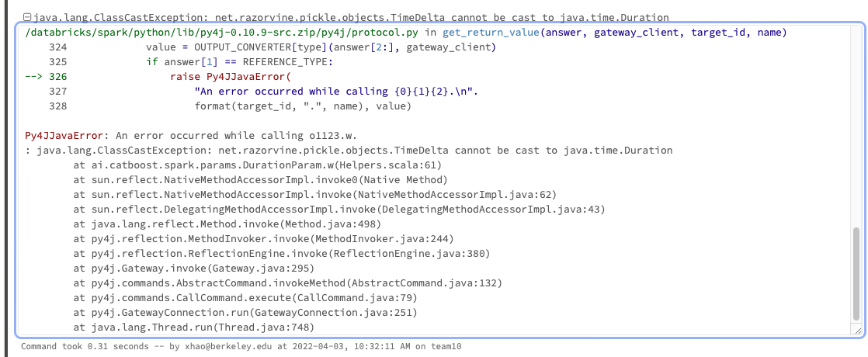Click the CallCommand.execute stack frame
This screenshot has width=868, height=357.
[245, 298]
